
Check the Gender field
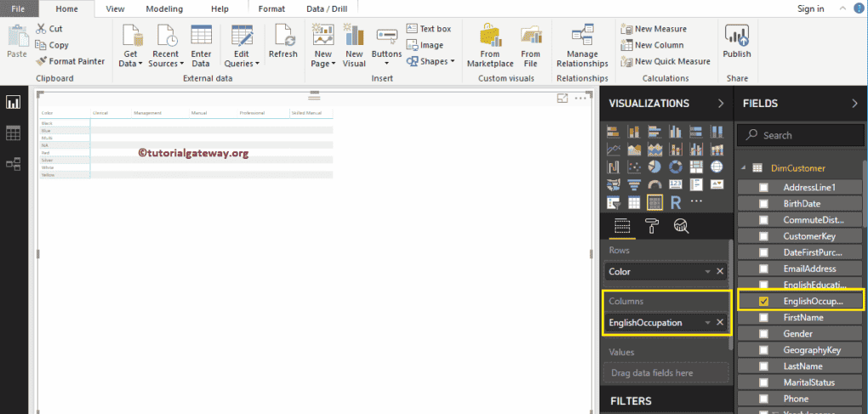[x=763, y=334]
